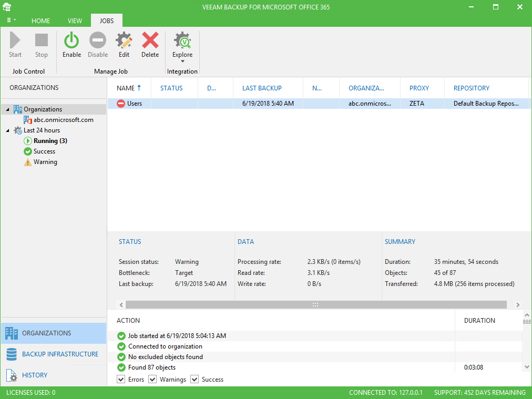
Task: Edit the selected job with gear icon
Action: [124, 40]
